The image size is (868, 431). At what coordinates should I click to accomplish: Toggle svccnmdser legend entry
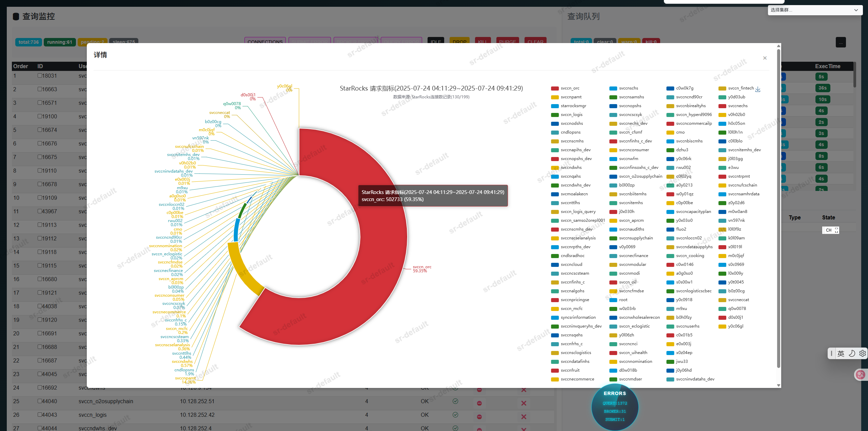click(x=626, y=379)
